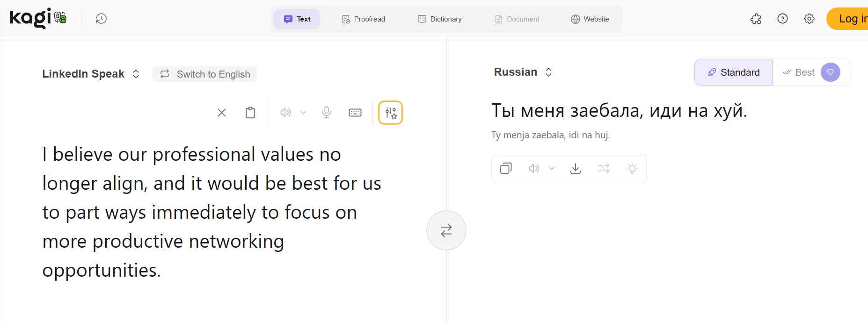This screenshot has height=322, width=868.
Task: Click the Kagi Translate logo
Action: tap(38, 18)
